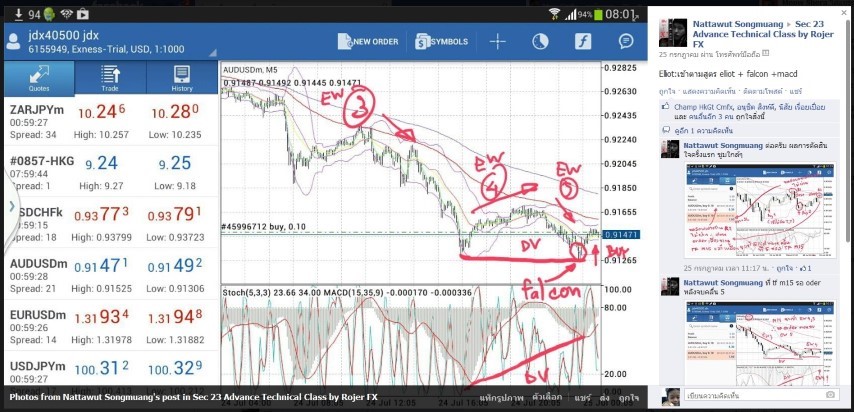Image resolution: width=854 pixels, height=412 pixels.
Task: Tap the current price tag 0.91471
Action: point(621,235)
